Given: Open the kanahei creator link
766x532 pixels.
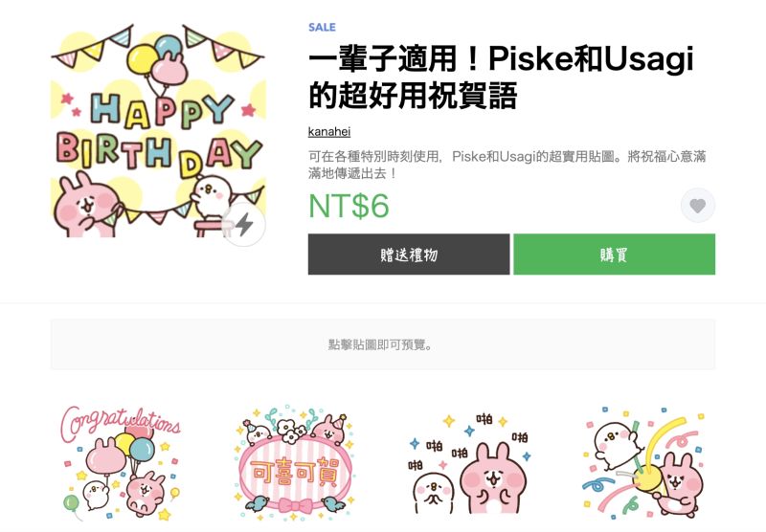Looking at the screenshot, I should click(328, 131).
